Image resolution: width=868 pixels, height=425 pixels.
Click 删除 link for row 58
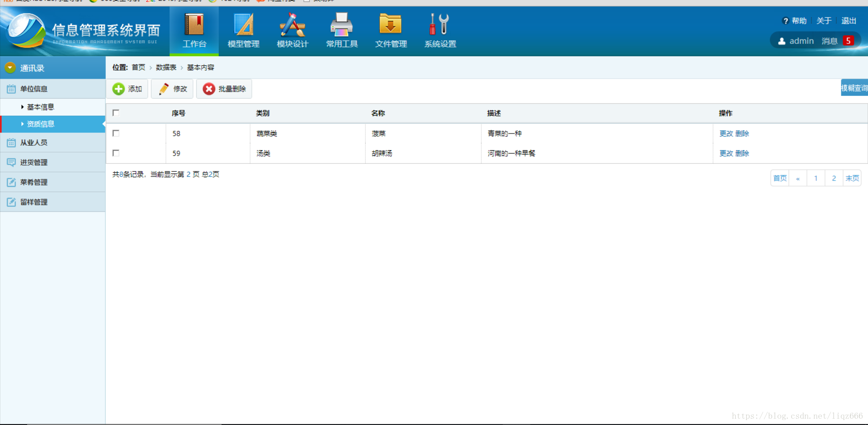(742, 134)
